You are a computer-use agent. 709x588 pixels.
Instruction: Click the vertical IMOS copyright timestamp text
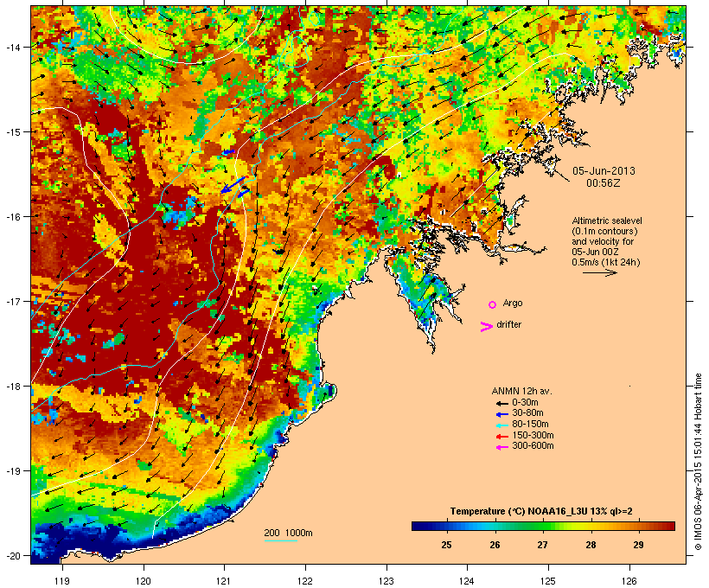698,462
